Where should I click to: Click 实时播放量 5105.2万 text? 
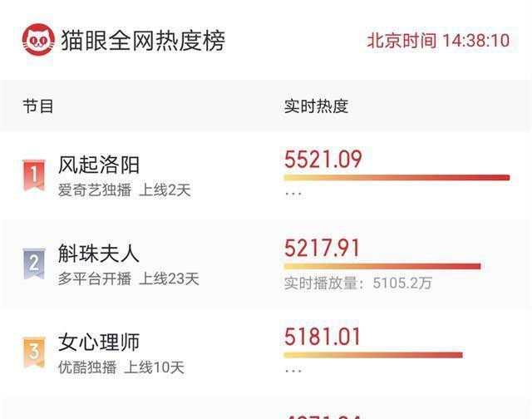[x=358, y=283]
